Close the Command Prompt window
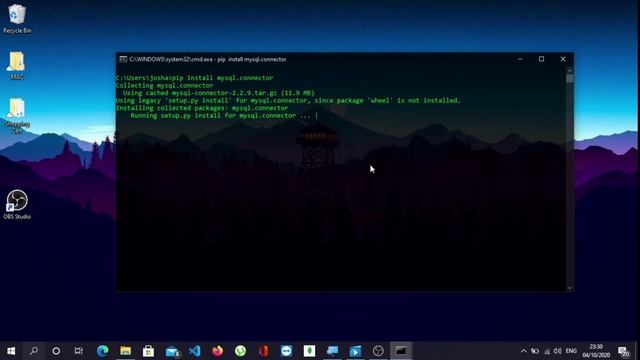The image size is (640, 360). coord(563,59)
